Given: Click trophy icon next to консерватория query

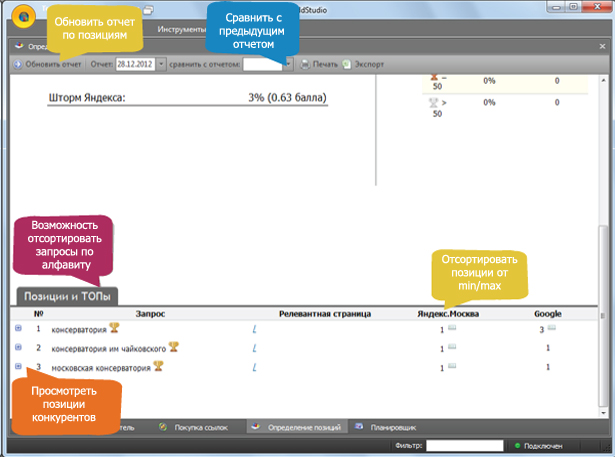Looking at the screenshot, I should point(114,328).
